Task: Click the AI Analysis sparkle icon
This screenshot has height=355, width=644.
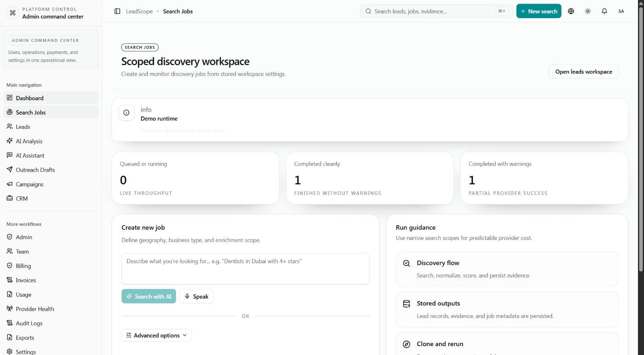Action: point(10,141)
